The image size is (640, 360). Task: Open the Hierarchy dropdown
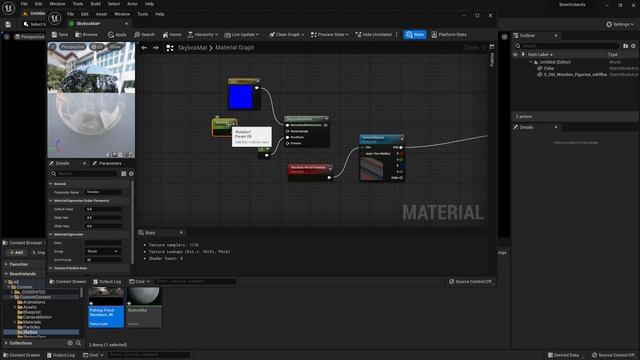pos(202,35)
